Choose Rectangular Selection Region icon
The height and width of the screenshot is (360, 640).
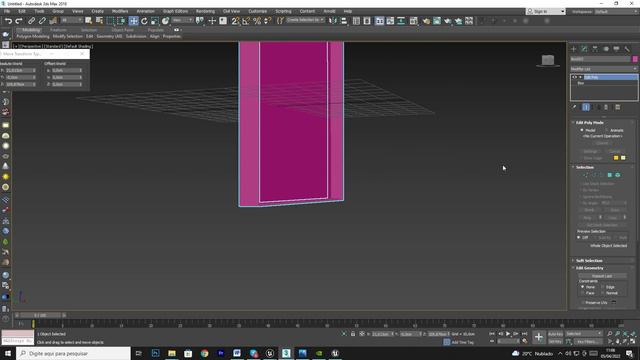pos(111,21)
